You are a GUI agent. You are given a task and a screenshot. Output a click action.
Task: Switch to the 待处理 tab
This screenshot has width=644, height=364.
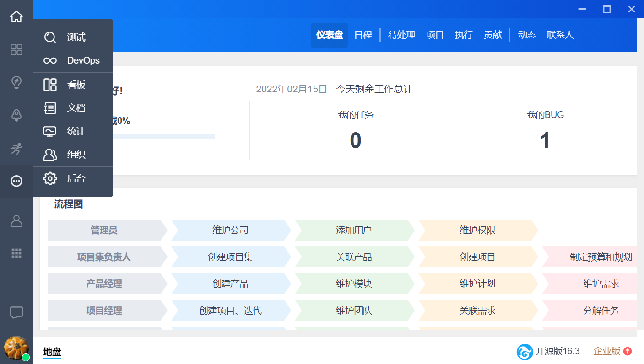point(401,35)
